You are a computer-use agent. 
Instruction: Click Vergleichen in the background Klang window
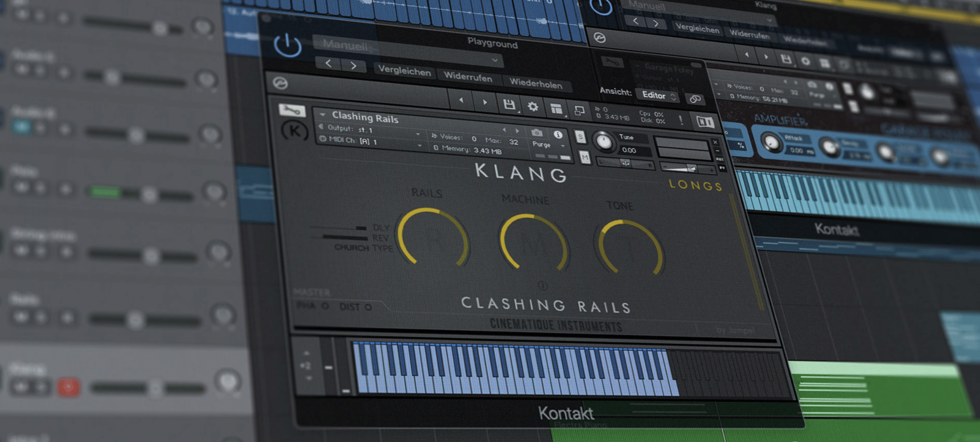coord(697,28)
